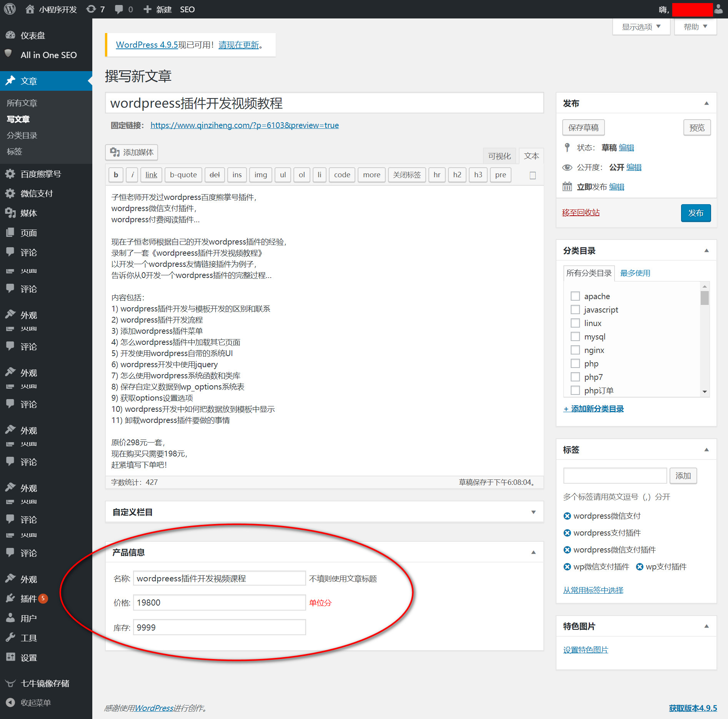728x719 pixels.
Task: Select 所有分类目录 tab
Action: click(589, 273)
